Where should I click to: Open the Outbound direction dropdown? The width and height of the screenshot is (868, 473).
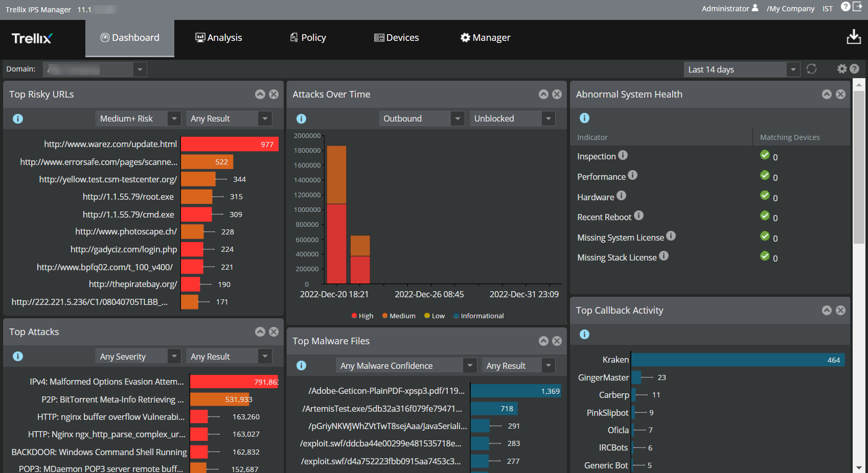pyautogui.click(x=422, y=119)
